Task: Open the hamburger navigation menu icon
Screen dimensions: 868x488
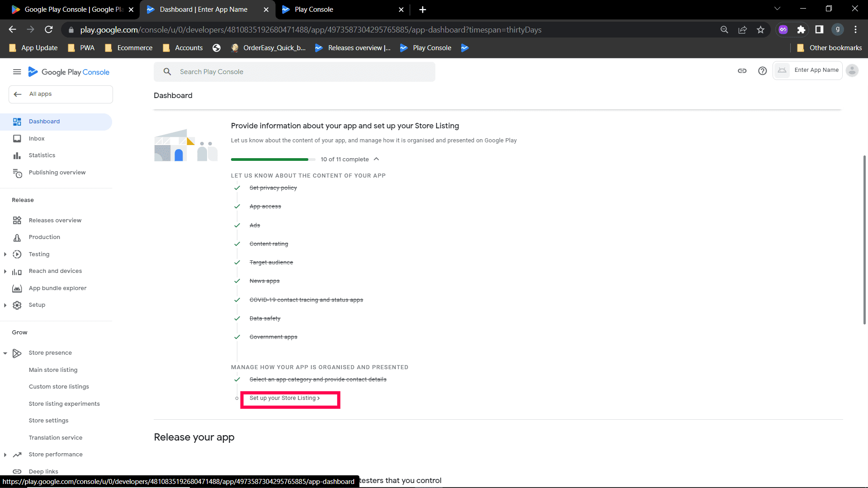Action: [17, 72]
